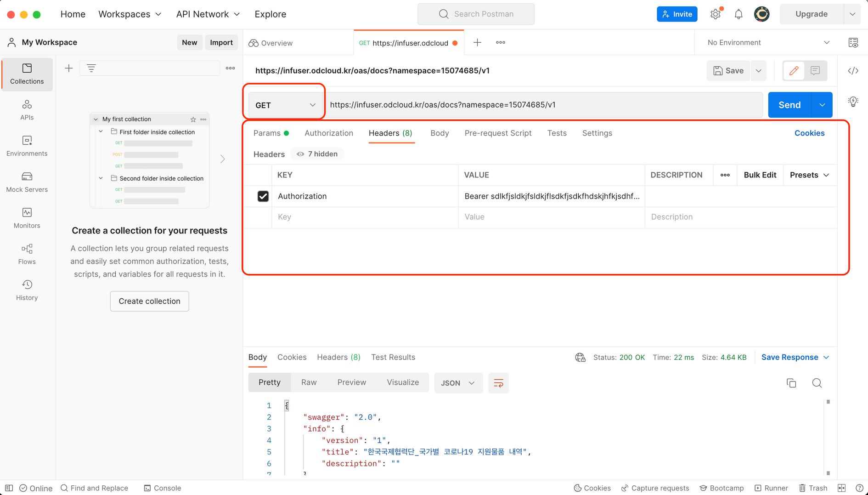Toggle response line wrapping
This screenshot has height=495, width=868.
(498, 383)
